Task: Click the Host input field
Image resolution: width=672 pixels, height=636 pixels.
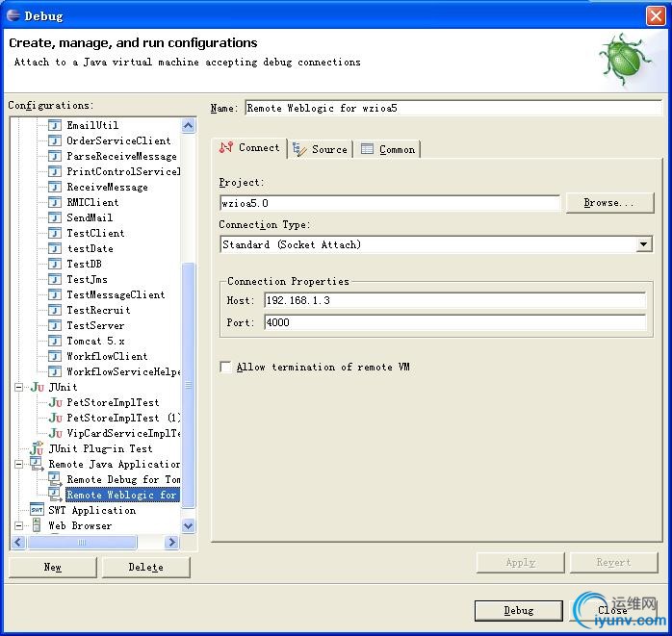Action: pos(454,300)
